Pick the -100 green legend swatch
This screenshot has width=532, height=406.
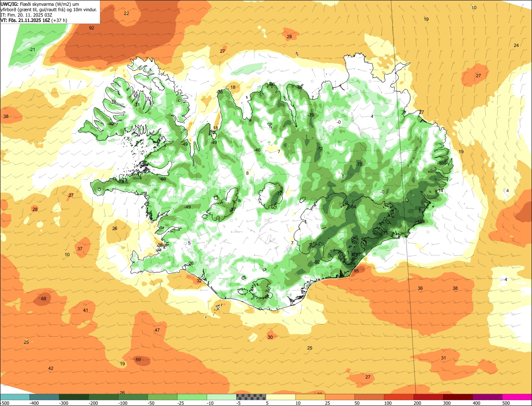133,397
